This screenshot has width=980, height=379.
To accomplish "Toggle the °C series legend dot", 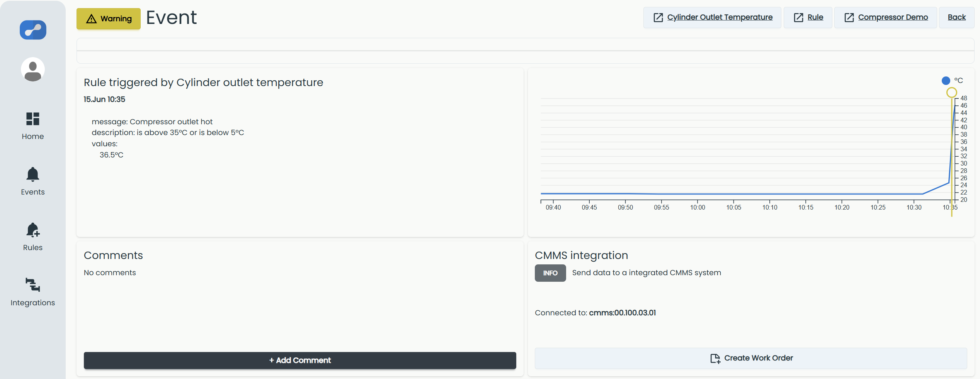I will pos(946,81).
